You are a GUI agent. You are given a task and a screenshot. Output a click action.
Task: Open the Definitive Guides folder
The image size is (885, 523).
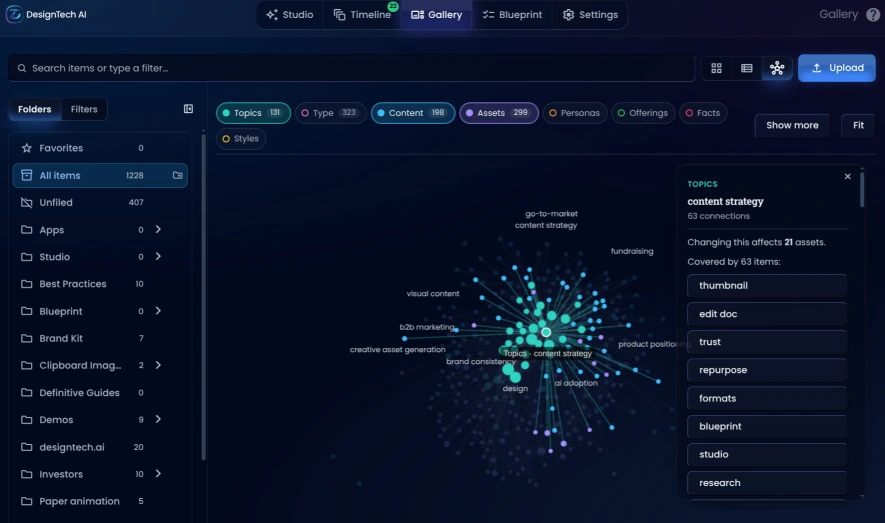(x=100, y=393)
